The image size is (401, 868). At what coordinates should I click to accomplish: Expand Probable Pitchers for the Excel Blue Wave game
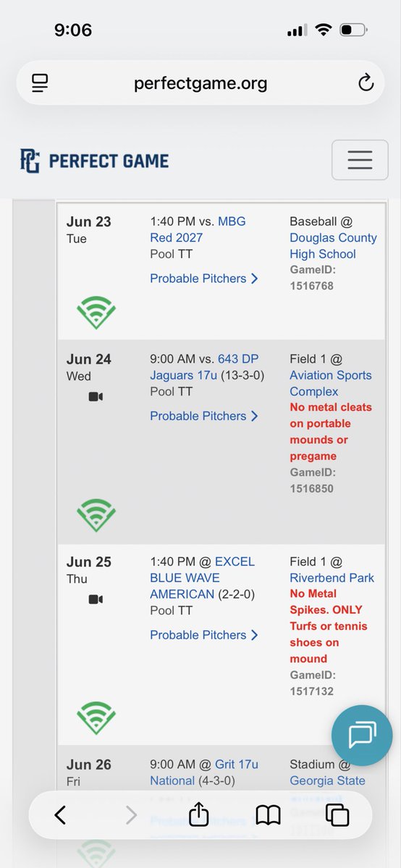pyautogui.click(x=204, y=635)
